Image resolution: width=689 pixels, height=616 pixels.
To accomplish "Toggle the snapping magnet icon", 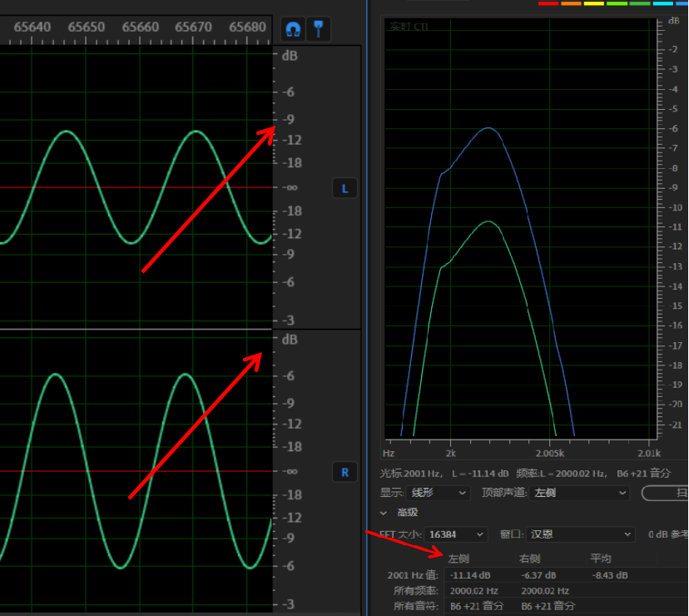I will click(292, 29).
